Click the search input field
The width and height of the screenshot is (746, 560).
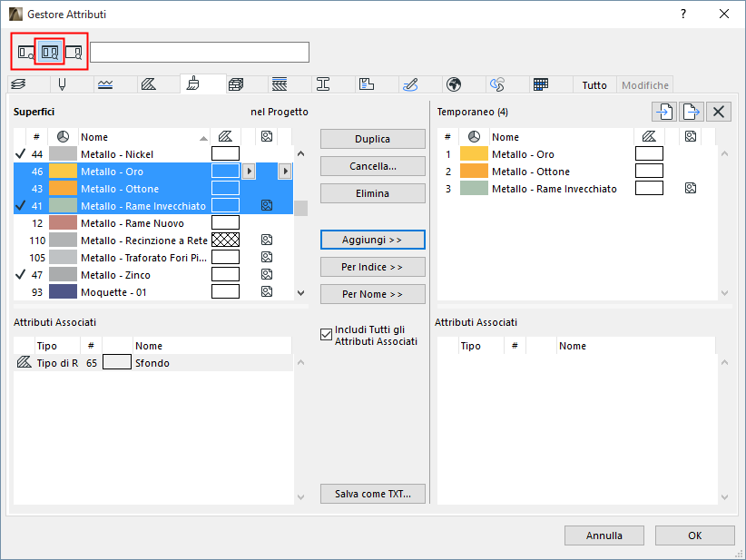tap(200, 53)
